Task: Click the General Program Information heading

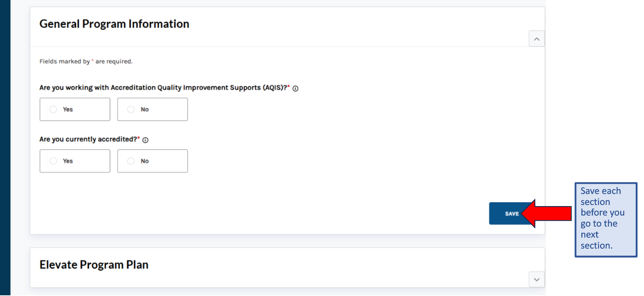Action: point(114,24)
